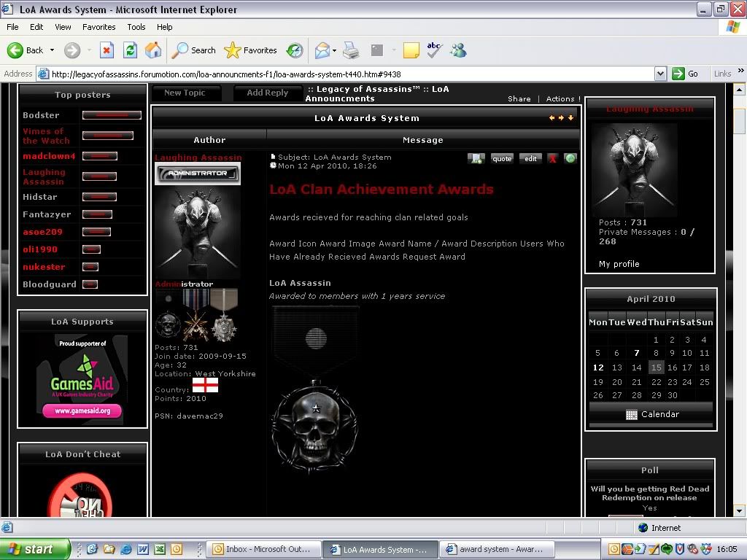Open the Mail button dropdown arrow
Viewport: 747px width, 560px height.
[x=334, y=50]
